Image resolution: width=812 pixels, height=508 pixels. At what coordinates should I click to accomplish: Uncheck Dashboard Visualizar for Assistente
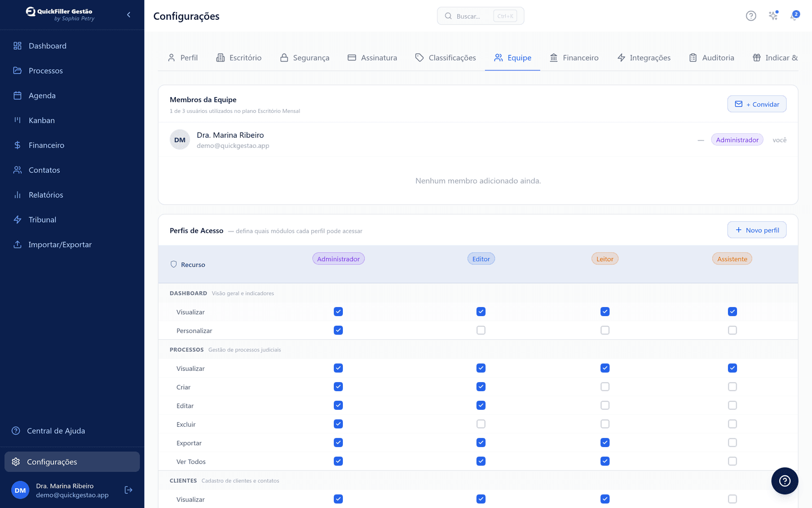point(732,312)
